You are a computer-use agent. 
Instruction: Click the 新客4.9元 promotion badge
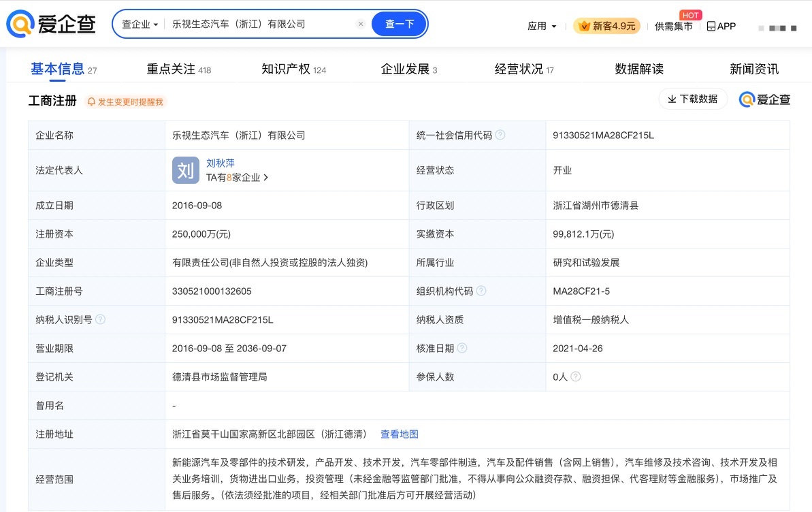pyautogui.click(x=607, y=26)
